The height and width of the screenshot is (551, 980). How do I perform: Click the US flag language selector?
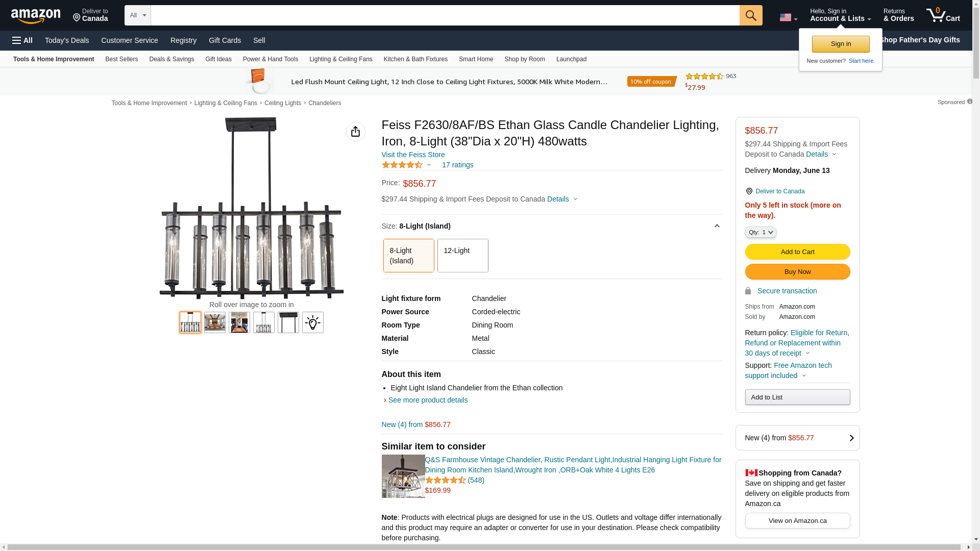pyautogui.click(x=788, y=17)
